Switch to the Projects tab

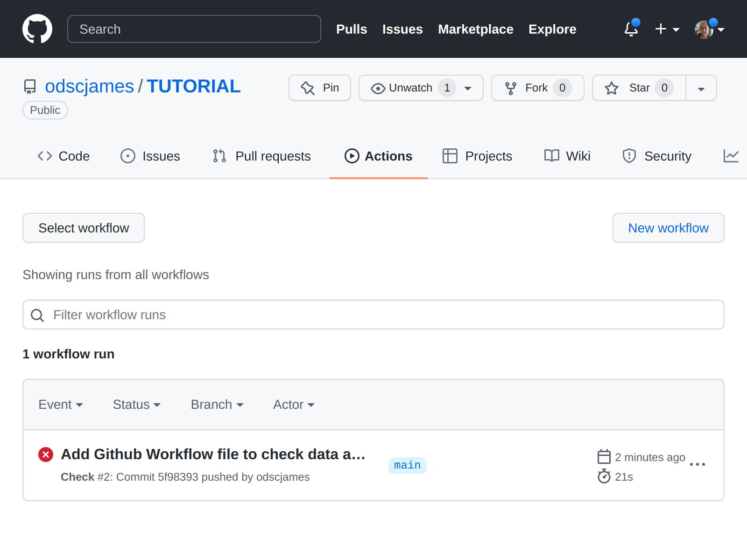coord(477,156)
